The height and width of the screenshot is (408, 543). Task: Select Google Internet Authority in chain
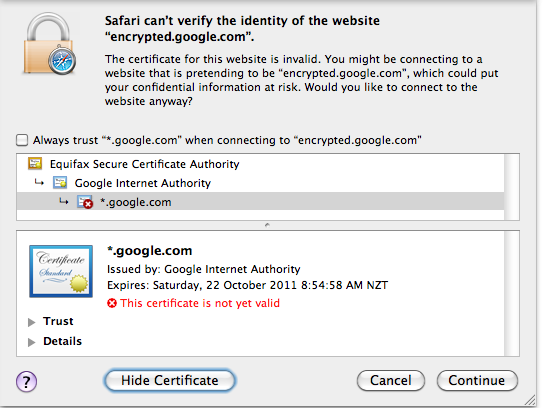(260, 183)
